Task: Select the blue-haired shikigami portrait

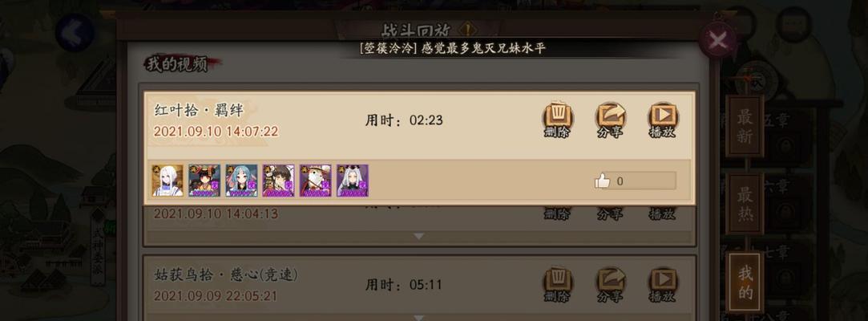Action: tap(241, 181)
